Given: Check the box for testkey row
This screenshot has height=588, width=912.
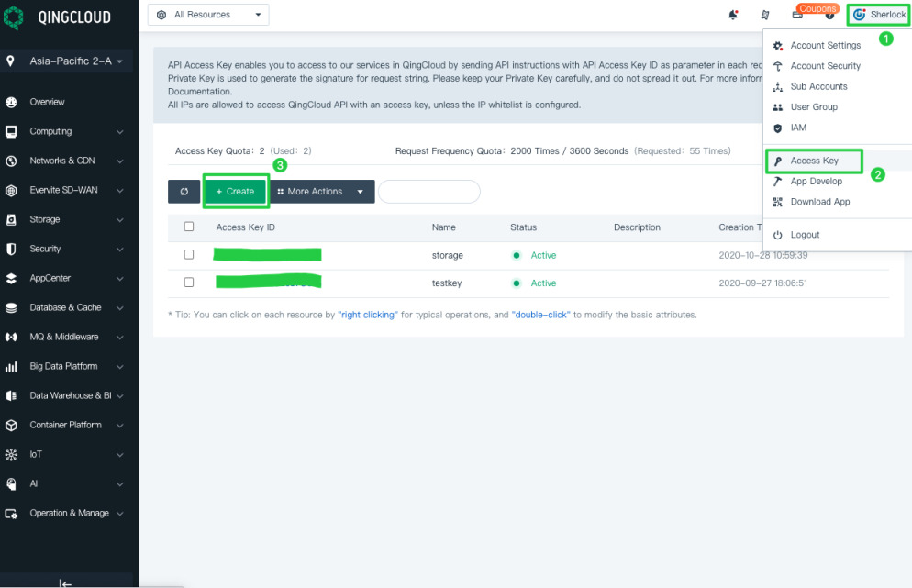Looking at the screenshot, I should [x=189, y=283].
